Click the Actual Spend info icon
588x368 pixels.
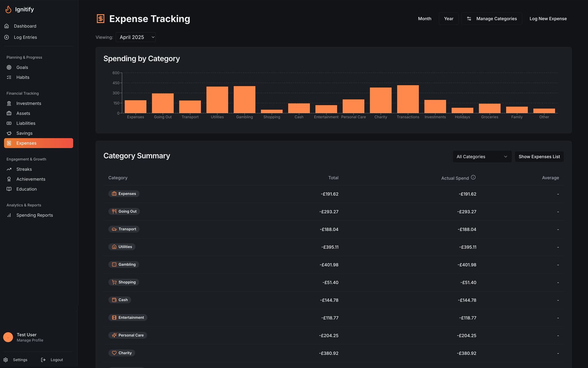[473, 177]
